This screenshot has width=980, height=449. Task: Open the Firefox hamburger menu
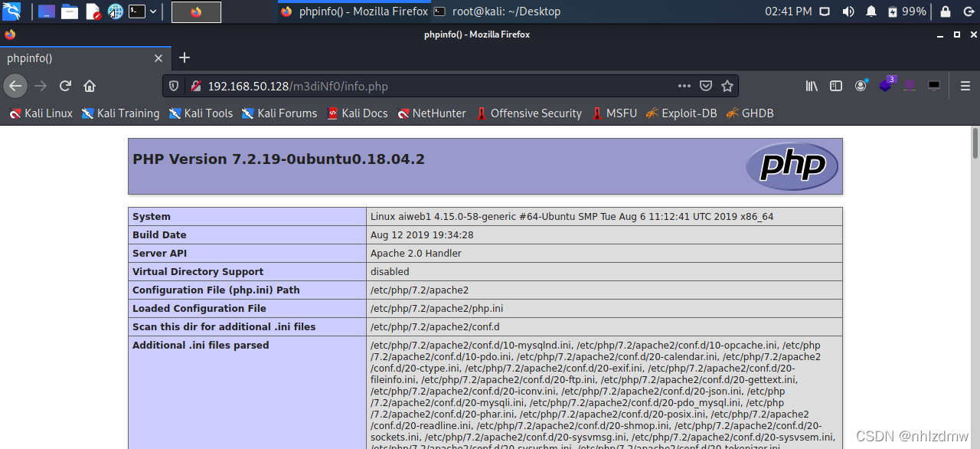point(965,86)
